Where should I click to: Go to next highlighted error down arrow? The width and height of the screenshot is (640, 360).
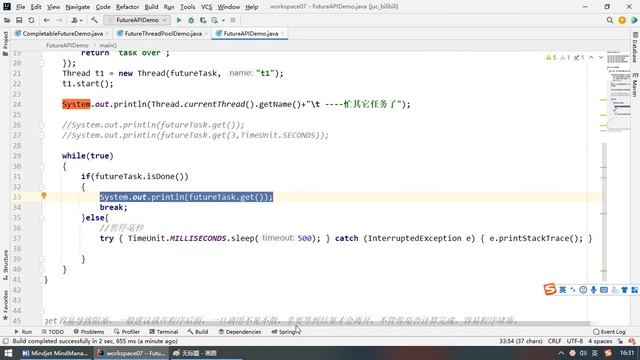pos(601,58)
